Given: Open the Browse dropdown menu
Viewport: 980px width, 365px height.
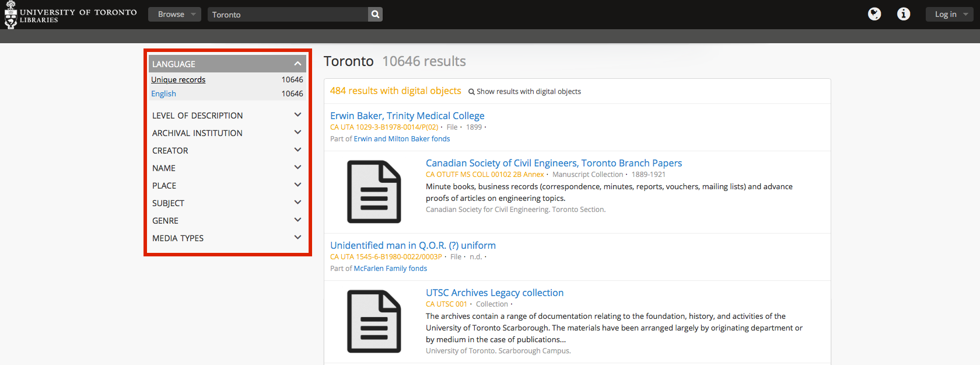Looking at the screenshot, I should 174,14.
